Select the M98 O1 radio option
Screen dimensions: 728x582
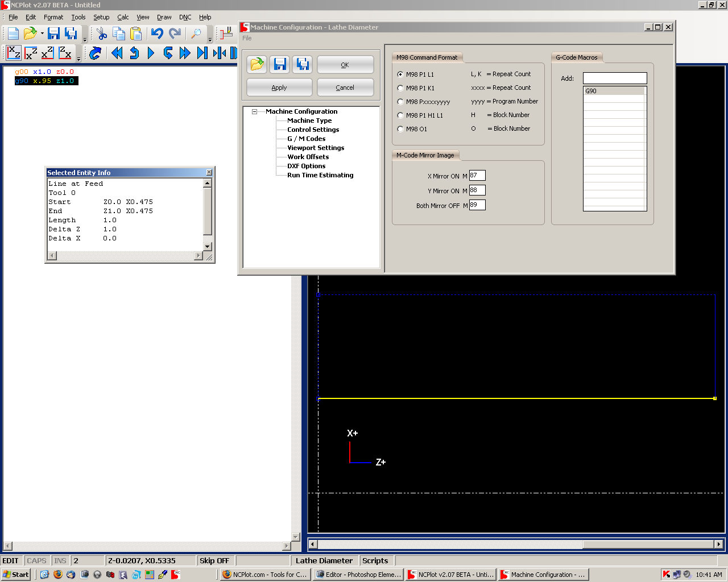point(400,129)
